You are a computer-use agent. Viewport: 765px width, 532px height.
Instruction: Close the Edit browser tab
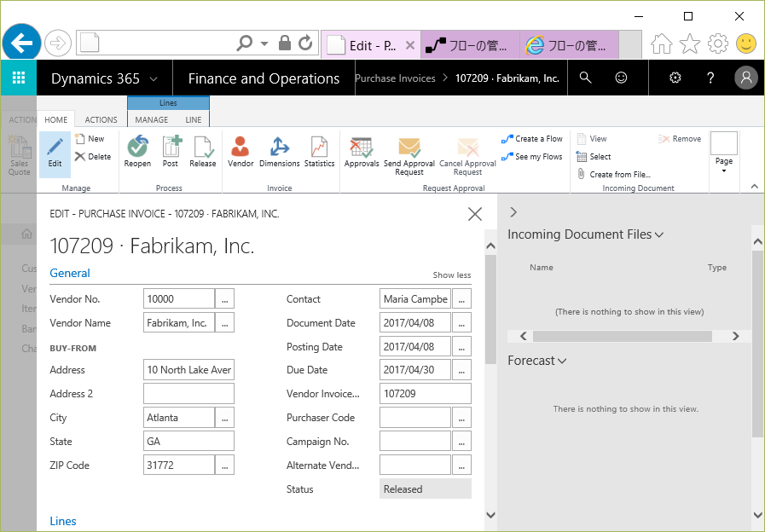[x=410, y=45]
